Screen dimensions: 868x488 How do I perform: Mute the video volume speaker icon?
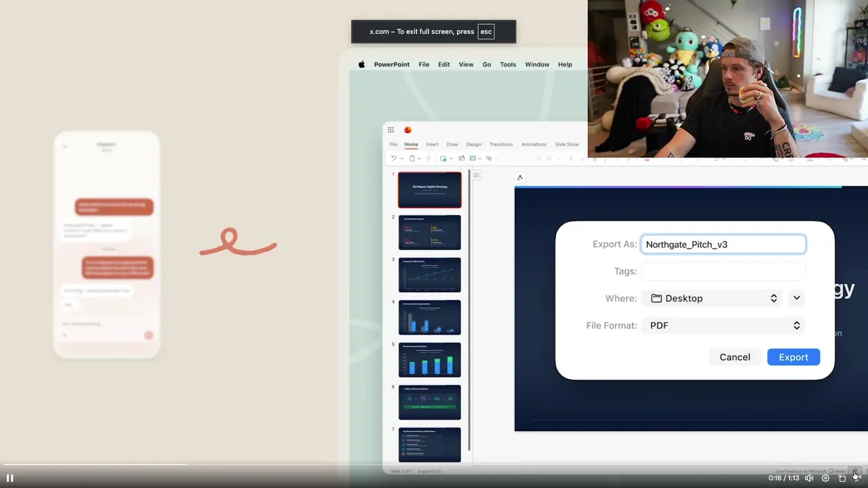[x=809, y=478]
